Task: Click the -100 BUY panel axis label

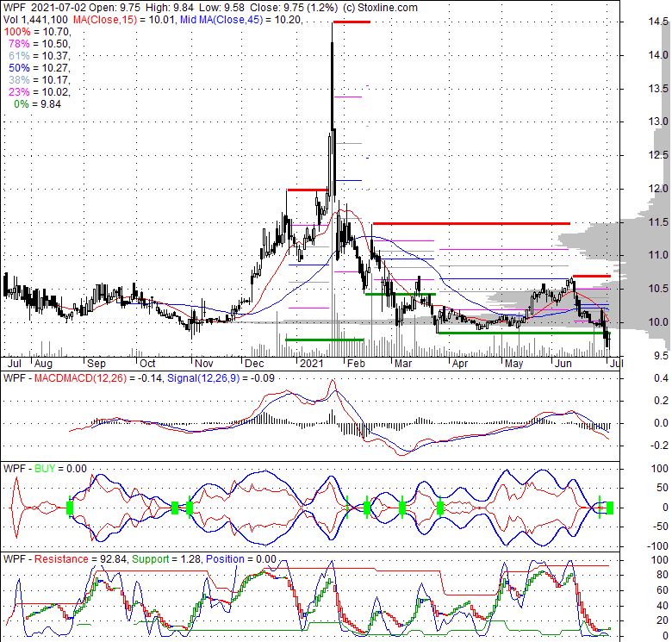Action: [659, 546]
